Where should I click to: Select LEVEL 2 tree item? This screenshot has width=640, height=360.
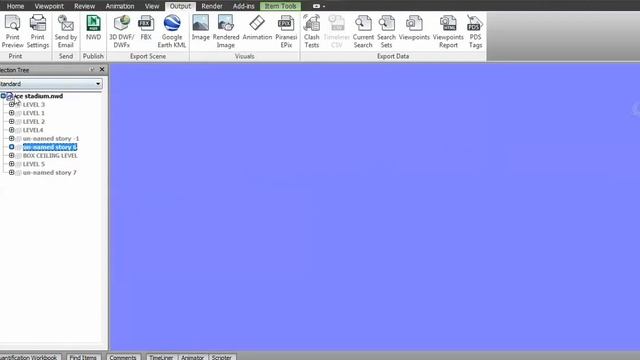coord(34,122)
